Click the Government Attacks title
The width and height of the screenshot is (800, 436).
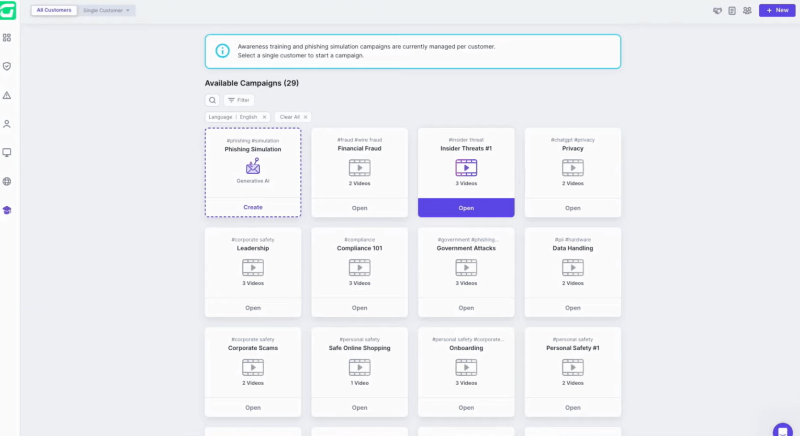point(466,248)
